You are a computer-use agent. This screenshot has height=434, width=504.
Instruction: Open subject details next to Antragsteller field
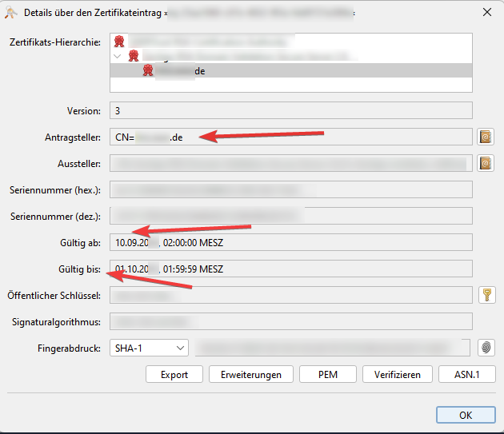click(x=485, y=137)
